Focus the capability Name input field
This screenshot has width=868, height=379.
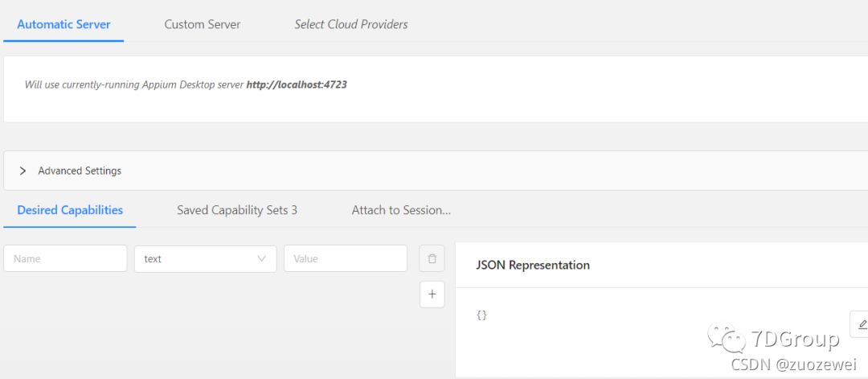[65, 259]
